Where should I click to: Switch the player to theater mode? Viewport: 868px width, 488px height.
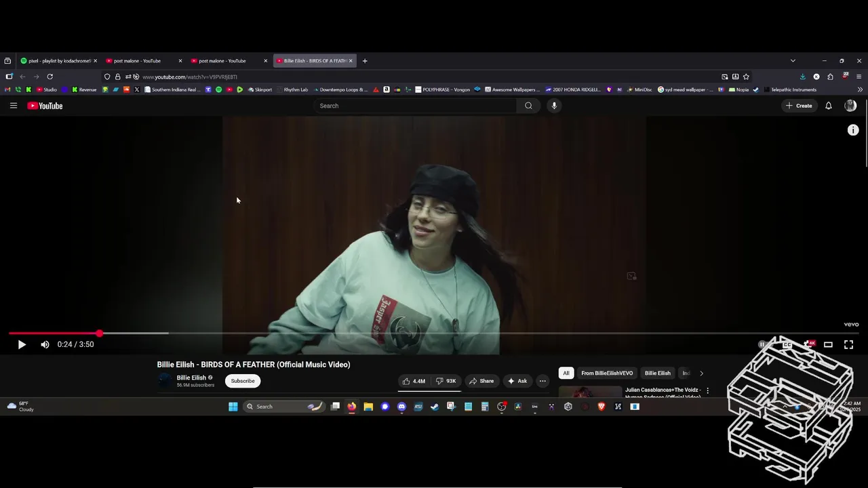[x=828, y=344]
